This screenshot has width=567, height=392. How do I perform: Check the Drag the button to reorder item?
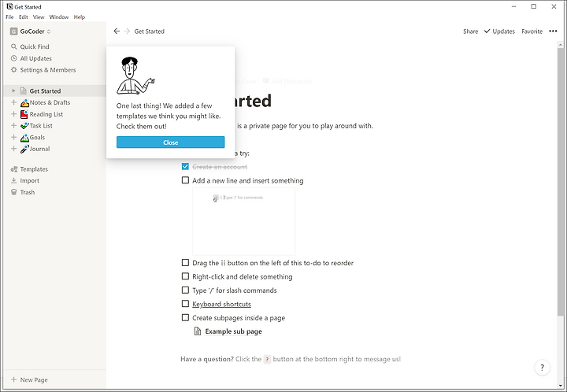coord(185,262)
